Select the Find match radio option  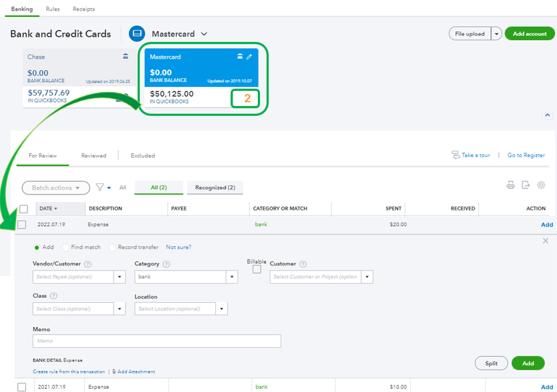click(x=65, y=247)
